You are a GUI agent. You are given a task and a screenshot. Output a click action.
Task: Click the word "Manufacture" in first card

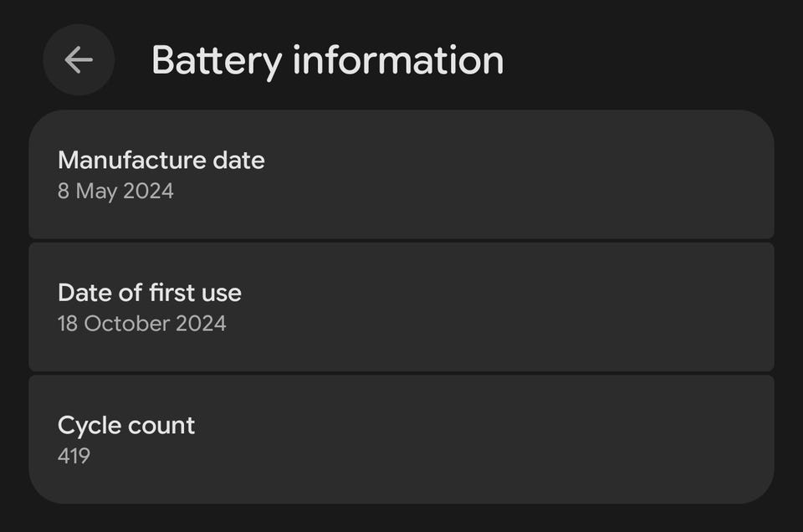(132, 160)
